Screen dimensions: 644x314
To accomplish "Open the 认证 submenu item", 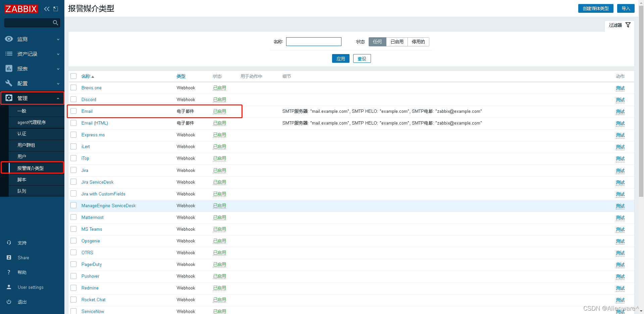I will point(36,134).
